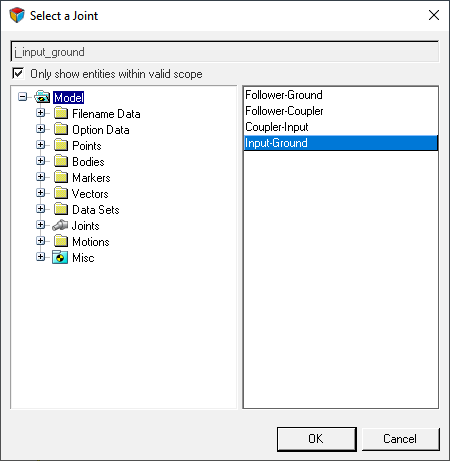The height and width of the screenshot is (461, 450).
Task: Click the Bodies folder icon
Action: 61,162
